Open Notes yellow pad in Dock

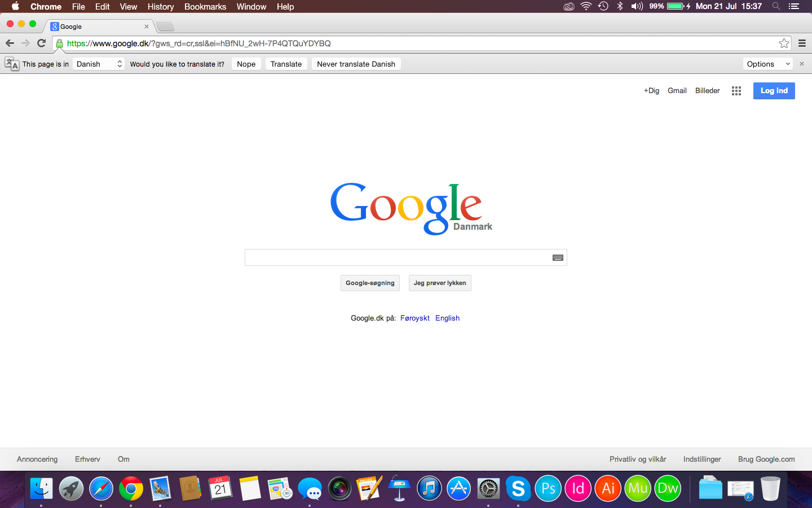[x=250, y=488]
